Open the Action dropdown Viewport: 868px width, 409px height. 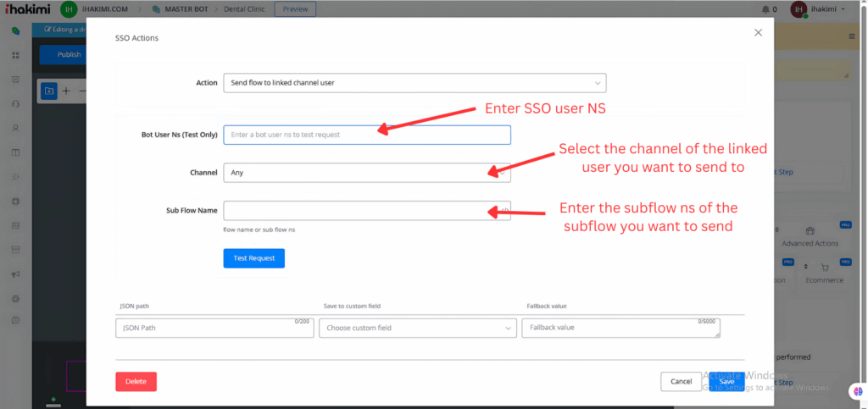click(415, 83)
